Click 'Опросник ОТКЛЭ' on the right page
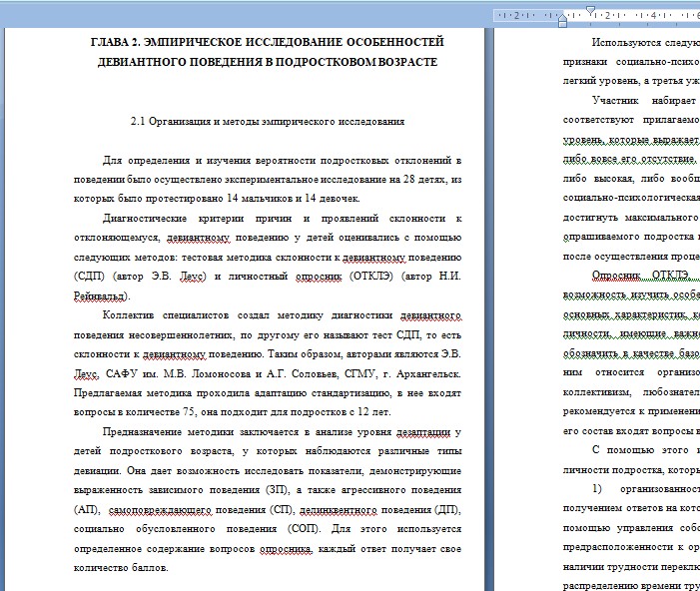 [640, 275]
